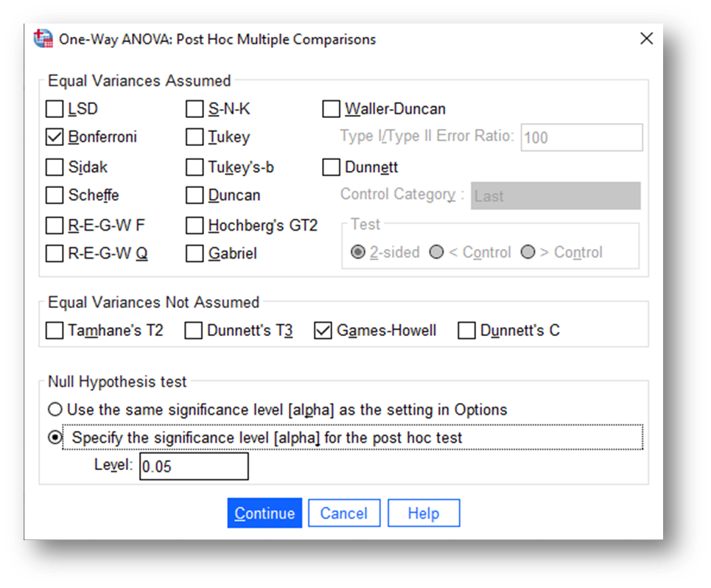The width and height of the screenshot is (711, 588).
Task: Enable the Tamhane's T2 checkbox
Action: pos(55,331)
